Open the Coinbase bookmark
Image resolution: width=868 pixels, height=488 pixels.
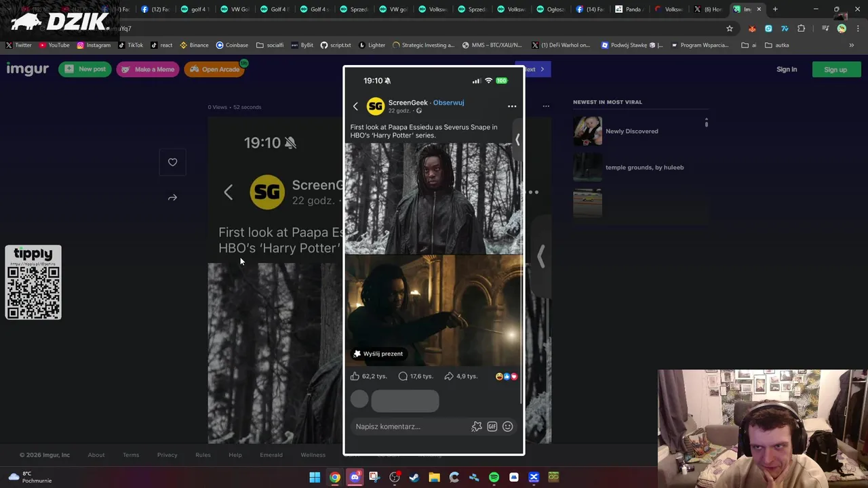pos(232,45)
